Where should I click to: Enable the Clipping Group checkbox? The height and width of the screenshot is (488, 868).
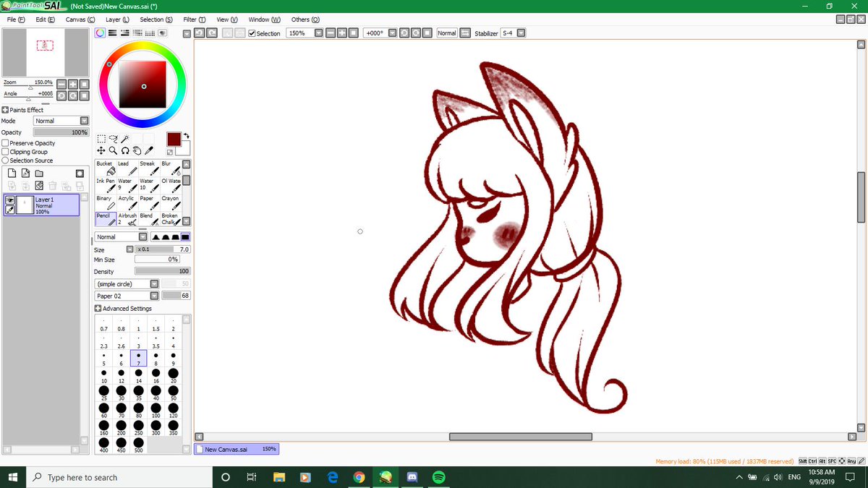(6, 152)
